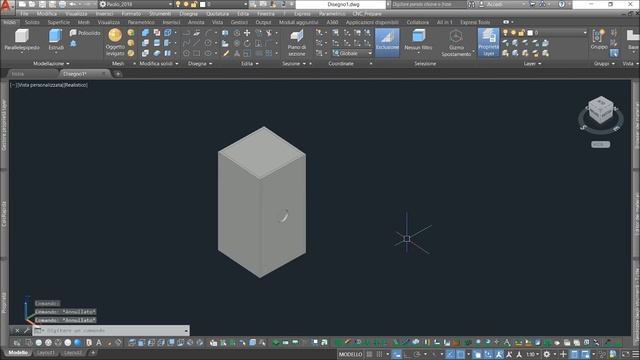Click the Rotate tool in Edita panel

click(247, 43)
